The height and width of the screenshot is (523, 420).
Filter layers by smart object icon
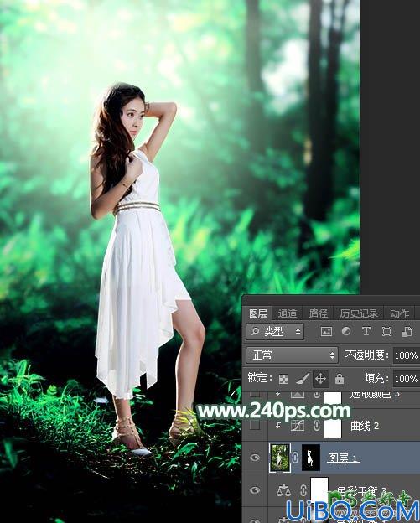coord(407,331)
